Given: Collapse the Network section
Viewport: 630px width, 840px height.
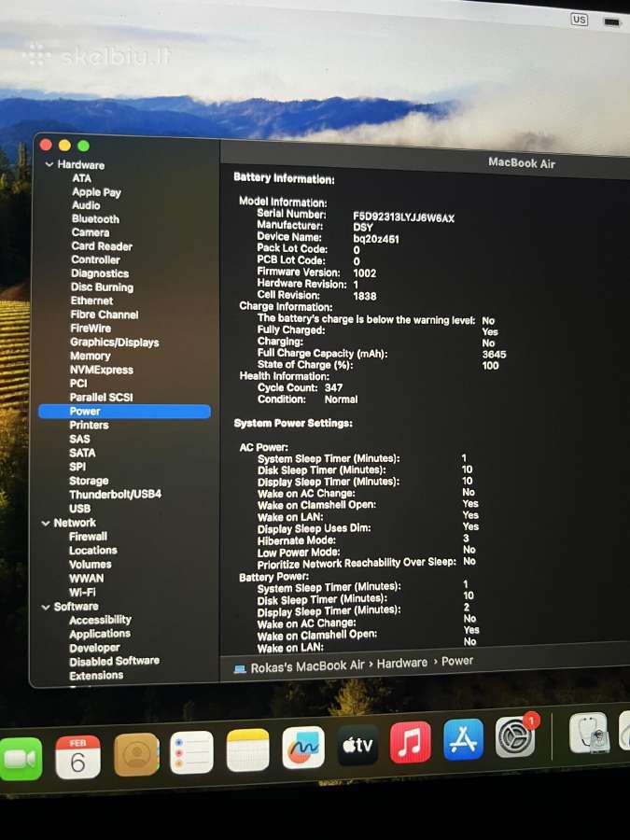Looking at the screenshot, I should 46,523.
